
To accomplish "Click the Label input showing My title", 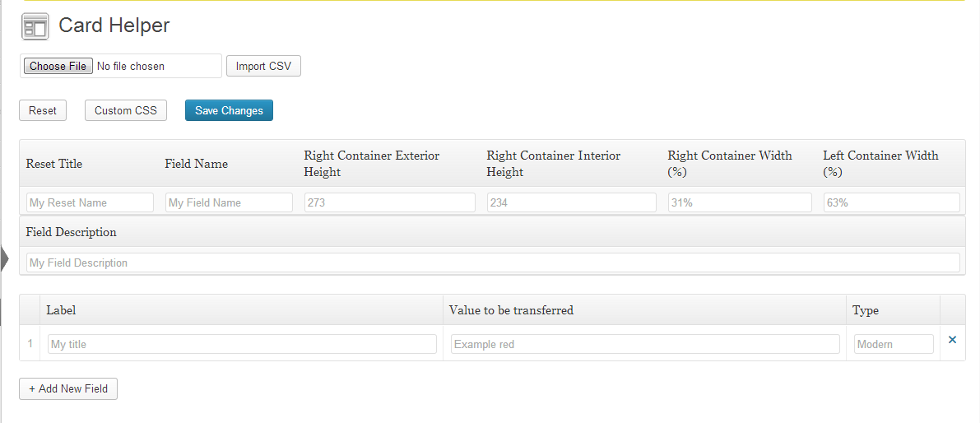I will [x=242, y=344].
